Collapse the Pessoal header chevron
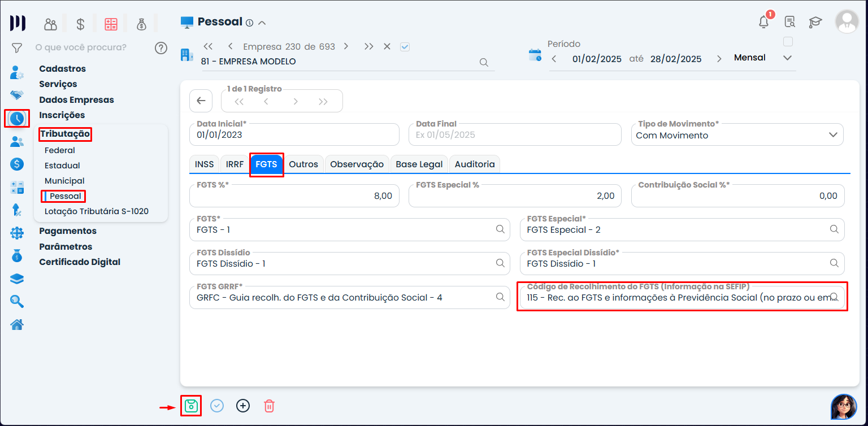 (262, 23)
